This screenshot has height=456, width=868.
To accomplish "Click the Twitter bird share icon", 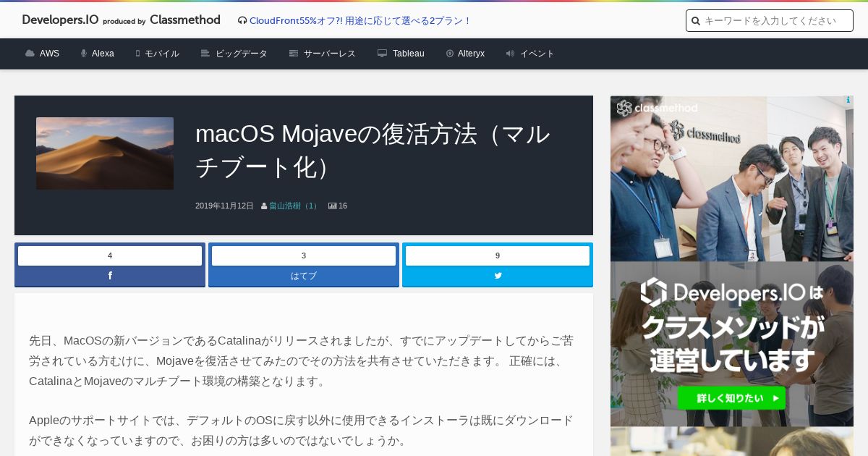I will (498, 276).
